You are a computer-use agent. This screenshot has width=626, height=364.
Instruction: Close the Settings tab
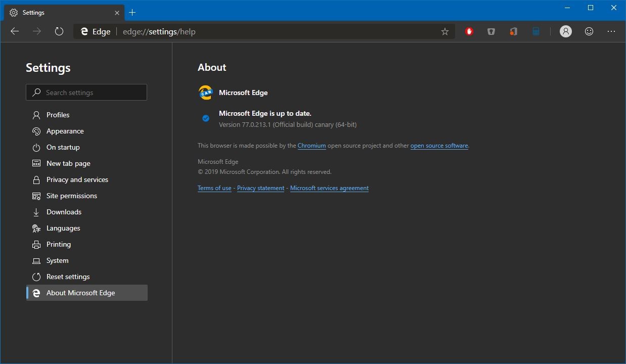(x=117, y=13)
